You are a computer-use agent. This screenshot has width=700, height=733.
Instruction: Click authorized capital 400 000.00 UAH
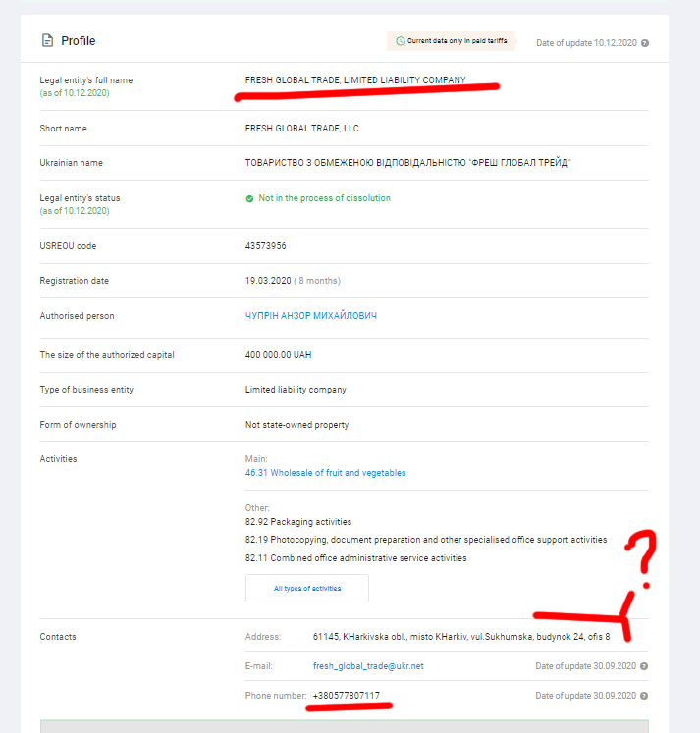pos(278,355)
